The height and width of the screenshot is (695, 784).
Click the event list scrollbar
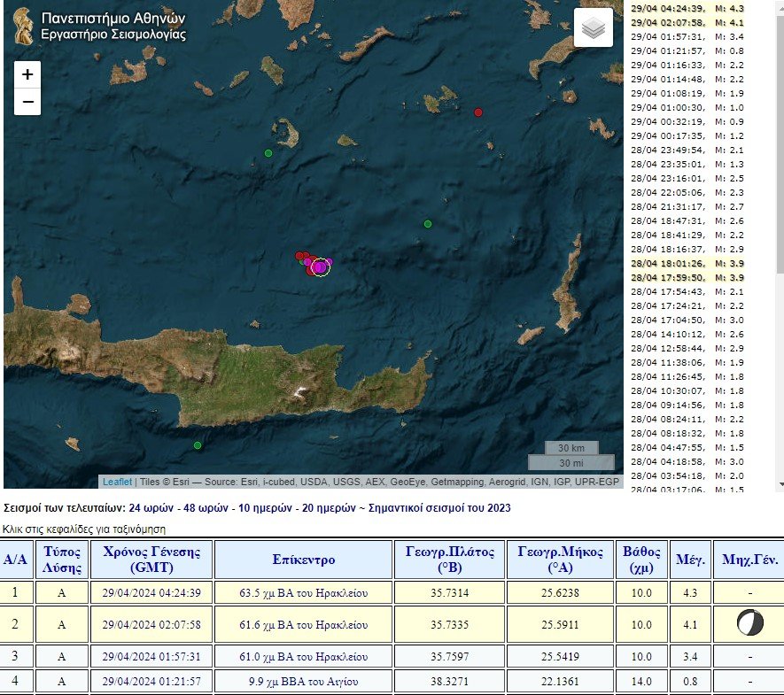[780, 243]
